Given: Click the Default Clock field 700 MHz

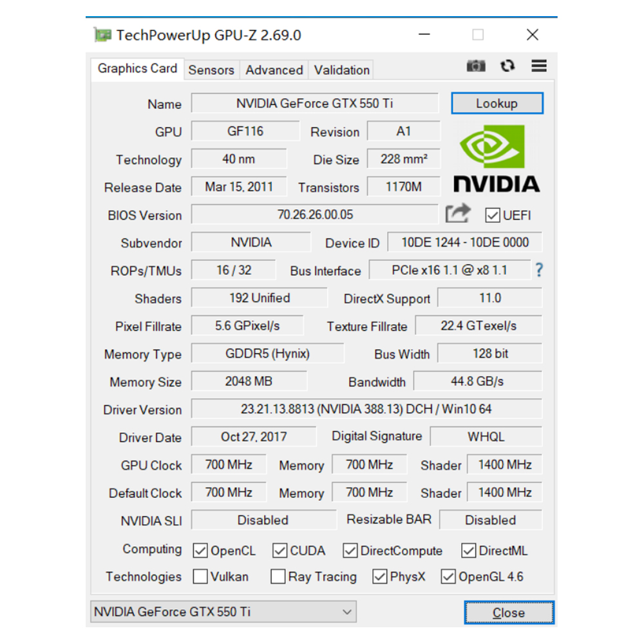Looking at the screenshot, I should click(229, 493).
